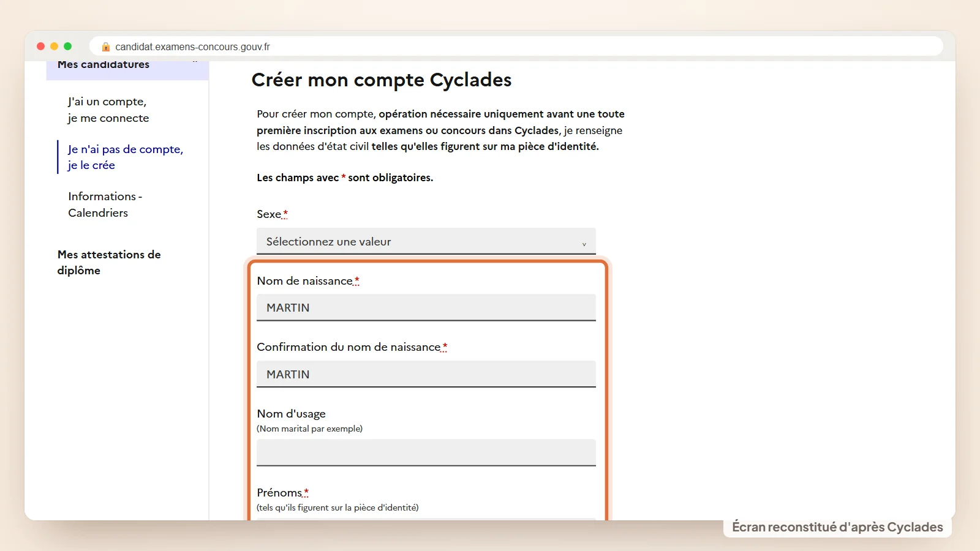Select "Je n'ai pas de compte, je le crée"
This screenshot has width=980, height=551.
coord(126,157)
